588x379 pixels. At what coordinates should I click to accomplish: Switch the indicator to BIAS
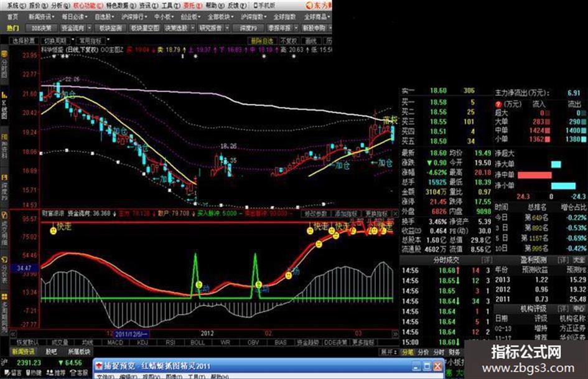[281, 342]
